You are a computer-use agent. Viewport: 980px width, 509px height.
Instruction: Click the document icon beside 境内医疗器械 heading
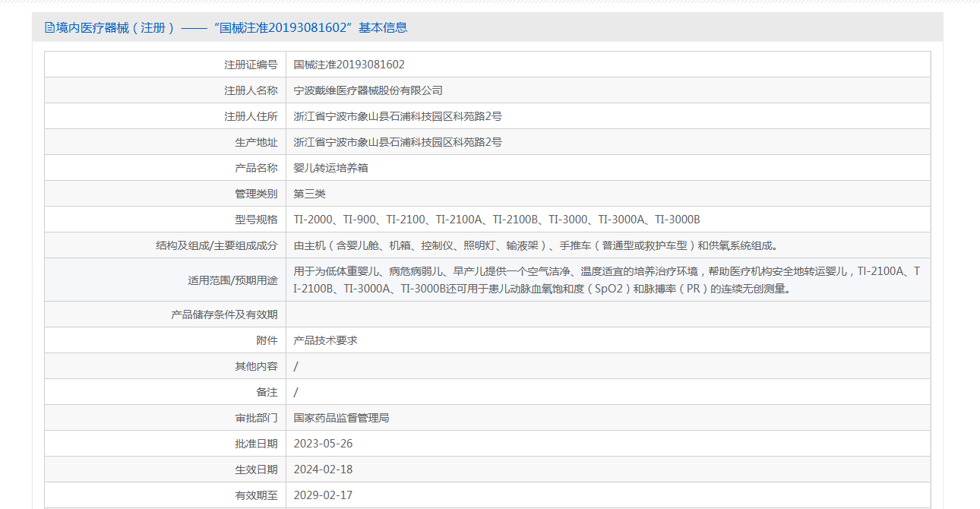[49, 28]
